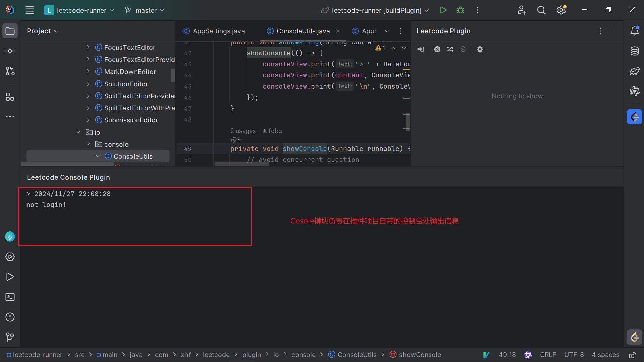
Task: Click the project tree vertical scrollbar
Action: pos(173,75)
